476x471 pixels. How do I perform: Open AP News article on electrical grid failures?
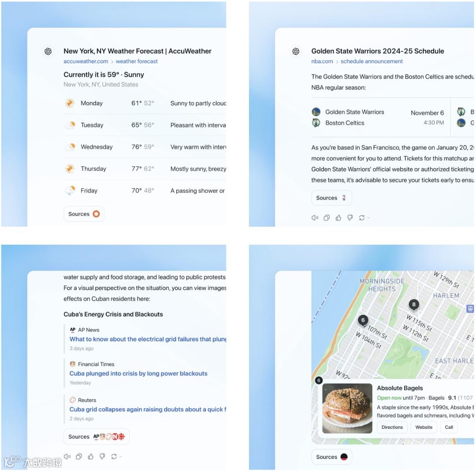(148, 339)
